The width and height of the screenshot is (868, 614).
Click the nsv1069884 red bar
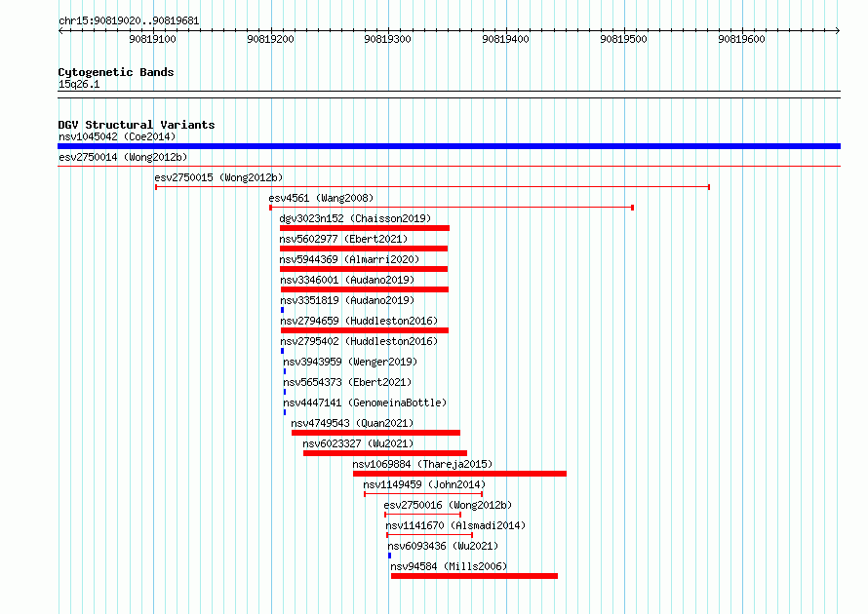[x=460, y=474]
